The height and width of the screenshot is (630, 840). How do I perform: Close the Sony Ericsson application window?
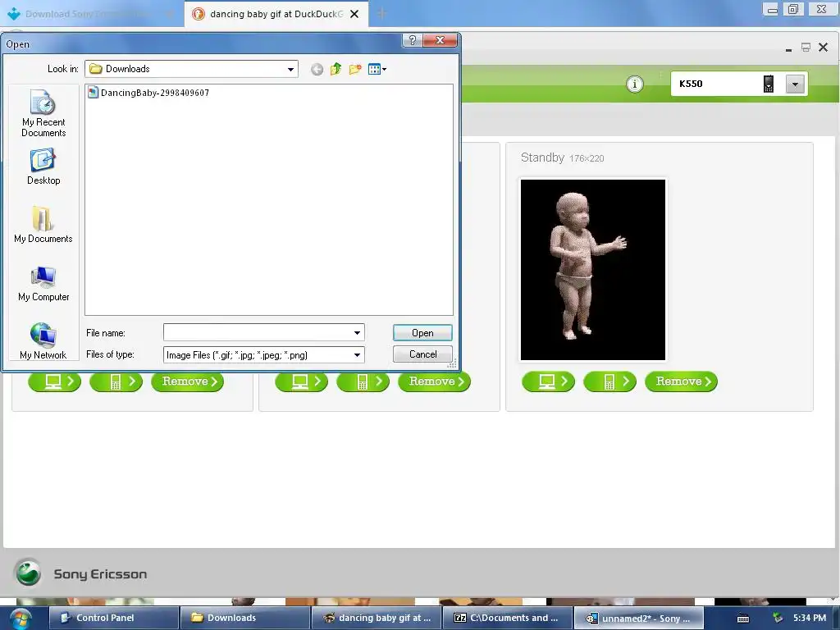[824, 48]
